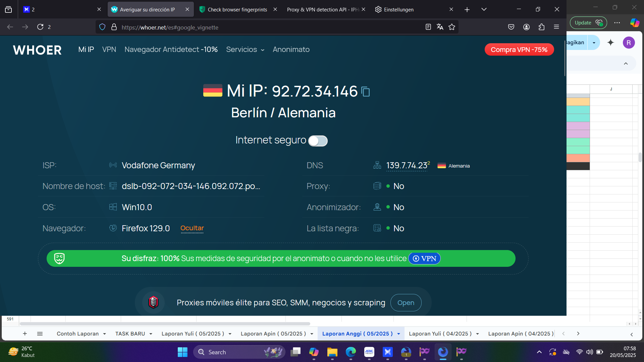Viewport: 644px width, 362px height.
Task: Click the Compra VPN -75% button
Action: [x=519, y=50]
